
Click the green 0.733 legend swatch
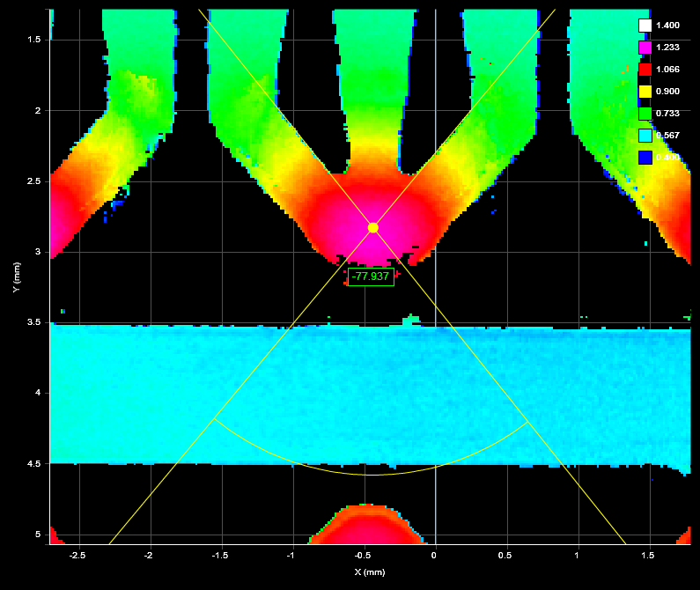(x=645, y=114)
